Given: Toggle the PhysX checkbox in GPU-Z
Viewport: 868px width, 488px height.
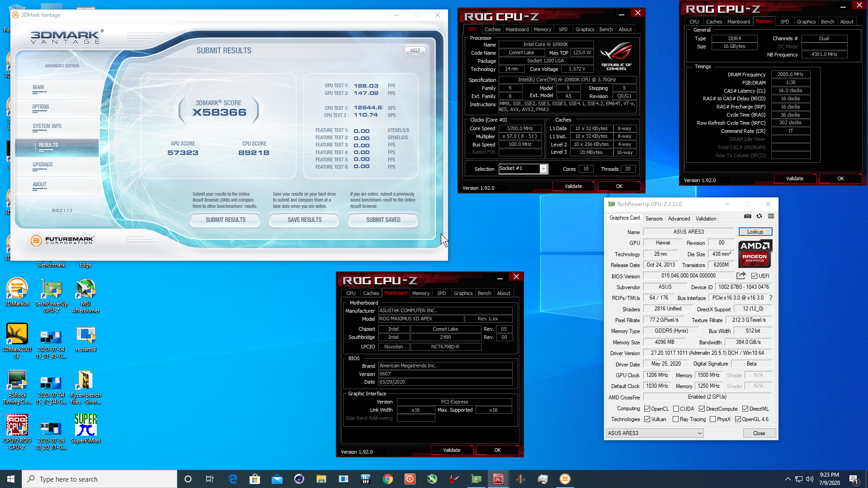Looking at the screenshot, I should pos(712,419).
